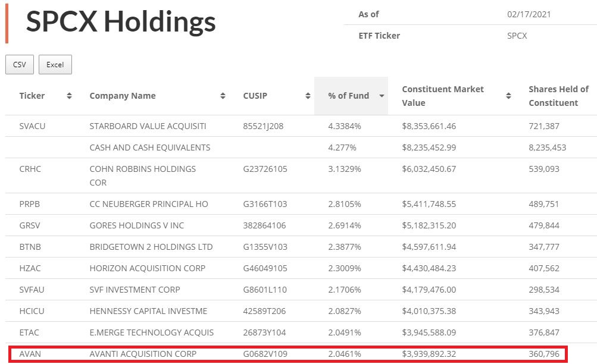Viewport: 597px width, 364px height.
Task: Select the AVAN ticker cell
Action: pyautogui.click(x=30, y=354)
